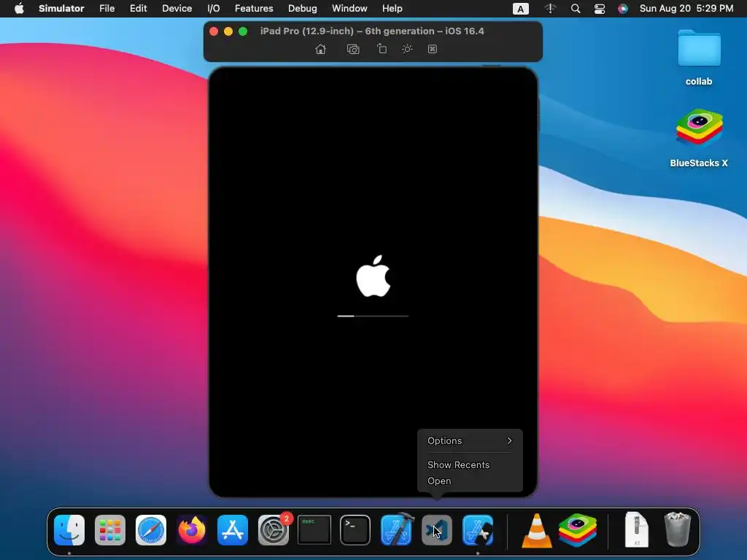
Task: Open the Edit menu
Action: click(x=138, y=9)
